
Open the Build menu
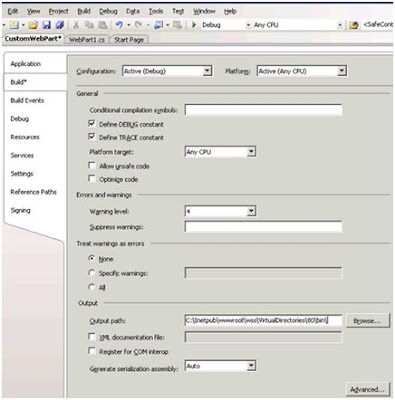click(84, 11)
